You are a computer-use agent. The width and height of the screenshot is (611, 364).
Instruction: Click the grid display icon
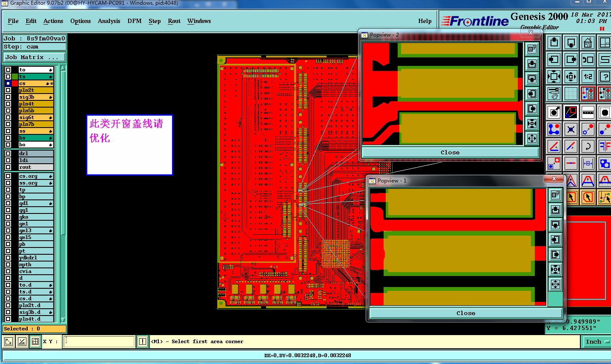[571, 94]
